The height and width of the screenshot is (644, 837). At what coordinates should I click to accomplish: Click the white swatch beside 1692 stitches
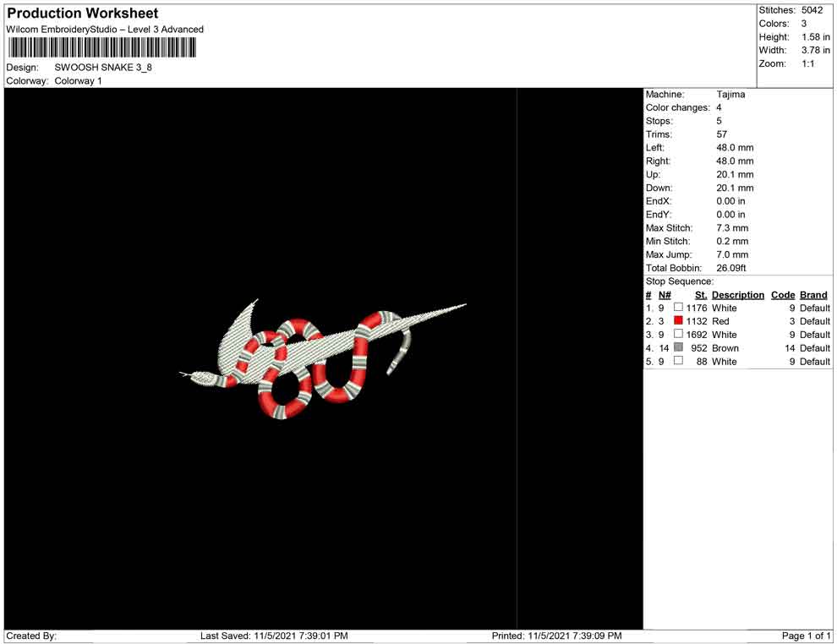(678, 334)
